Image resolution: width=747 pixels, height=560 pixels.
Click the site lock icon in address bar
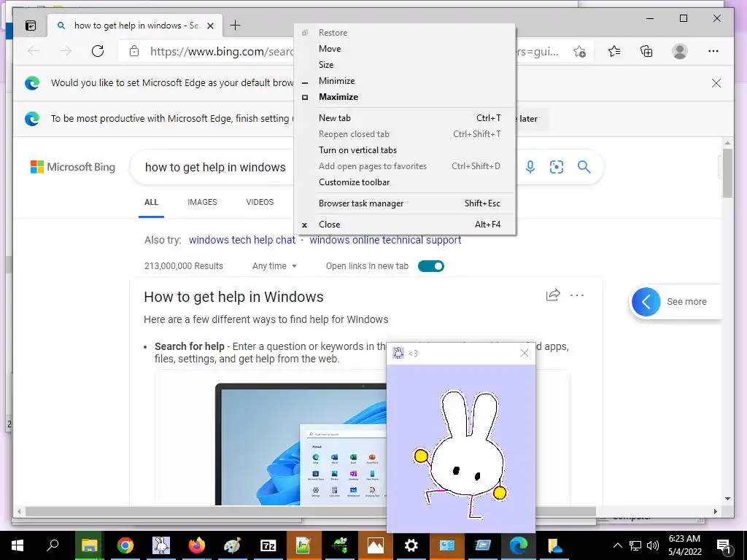(x=134, y=51)
